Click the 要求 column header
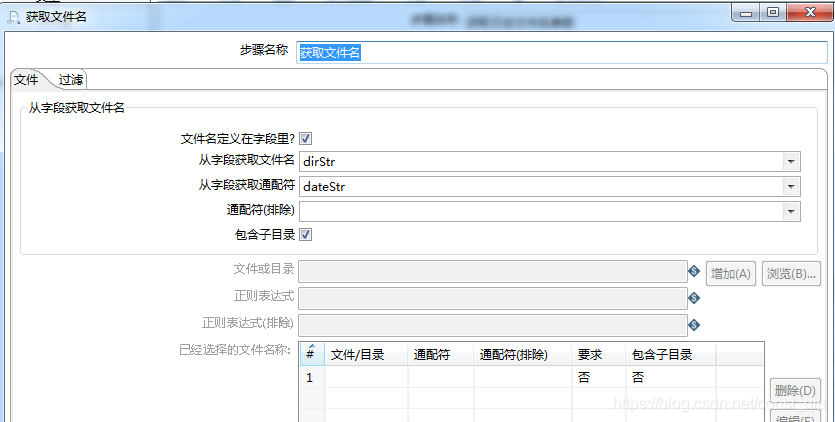Image resolution: width=835 pixels, height=422 pixels. pos(599,354)
